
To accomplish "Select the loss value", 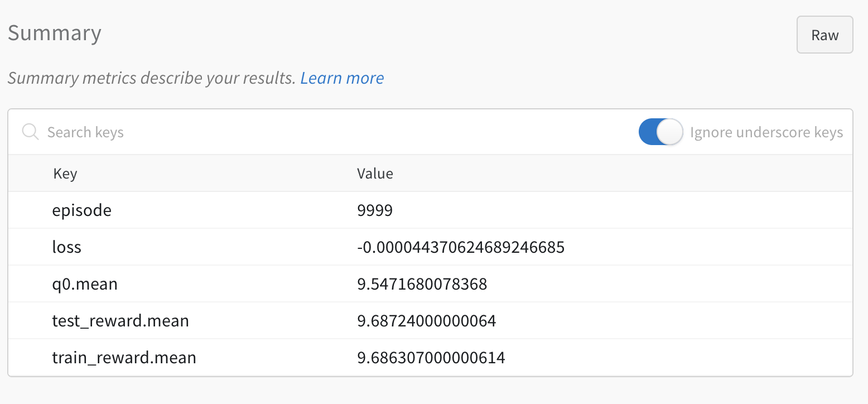I will pyautogui.click(x=461, y=247).
